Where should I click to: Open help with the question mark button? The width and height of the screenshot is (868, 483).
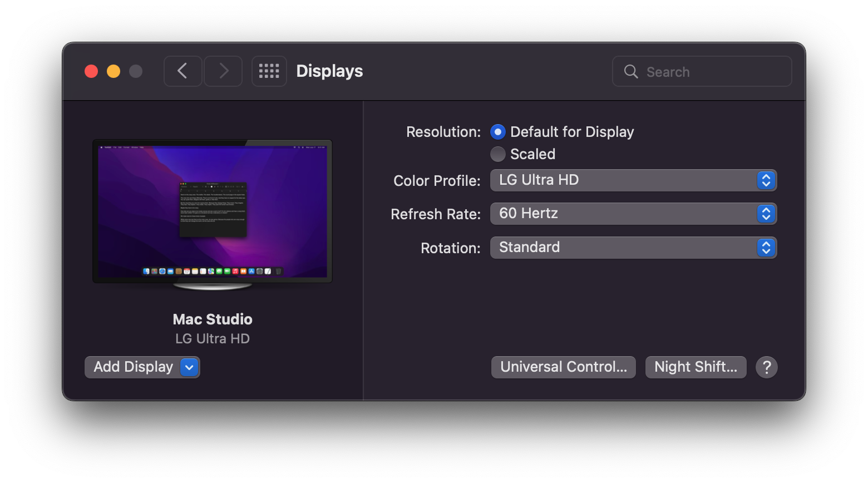click(766, 367)
